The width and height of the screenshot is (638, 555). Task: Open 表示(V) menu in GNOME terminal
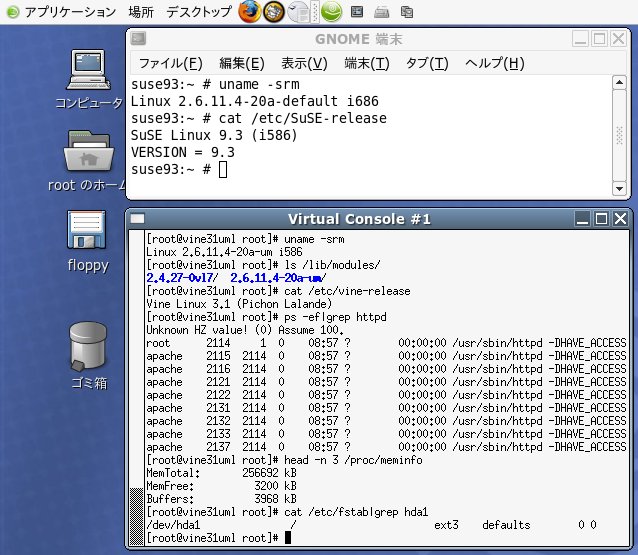pyautogui.click(x=304, y=63)
